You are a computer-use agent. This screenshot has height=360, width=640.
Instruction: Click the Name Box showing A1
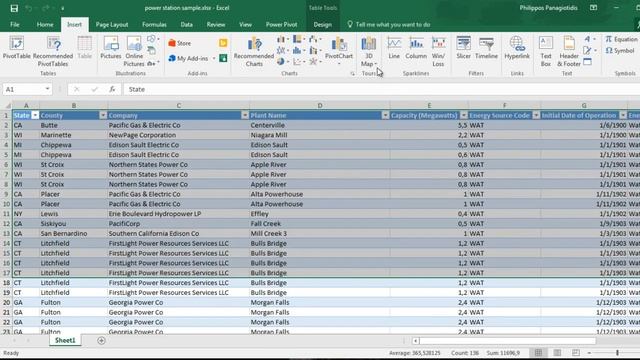pos(24,89)
